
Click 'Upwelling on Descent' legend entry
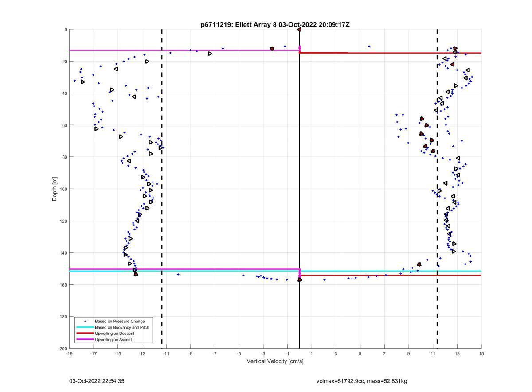115,334
